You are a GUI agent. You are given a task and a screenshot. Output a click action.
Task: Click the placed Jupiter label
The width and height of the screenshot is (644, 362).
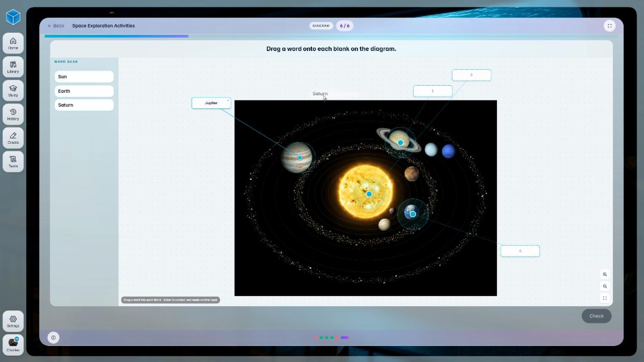[x=211, y=103]
